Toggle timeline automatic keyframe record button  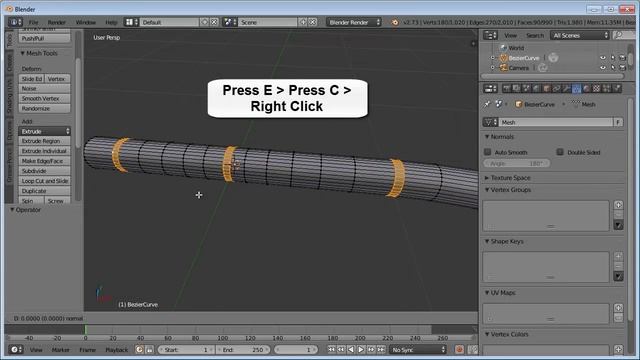tap(459, 349)
